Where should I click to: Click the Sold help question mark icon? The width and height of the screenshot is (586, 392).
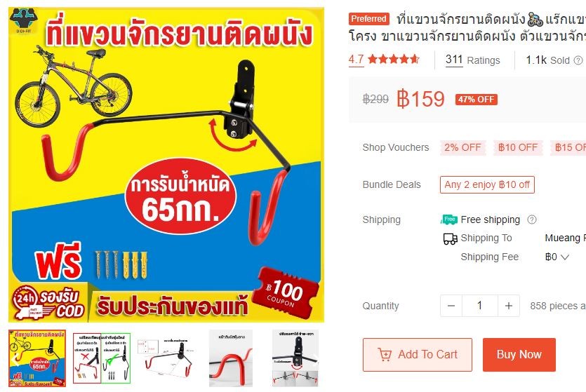[578, 60]
